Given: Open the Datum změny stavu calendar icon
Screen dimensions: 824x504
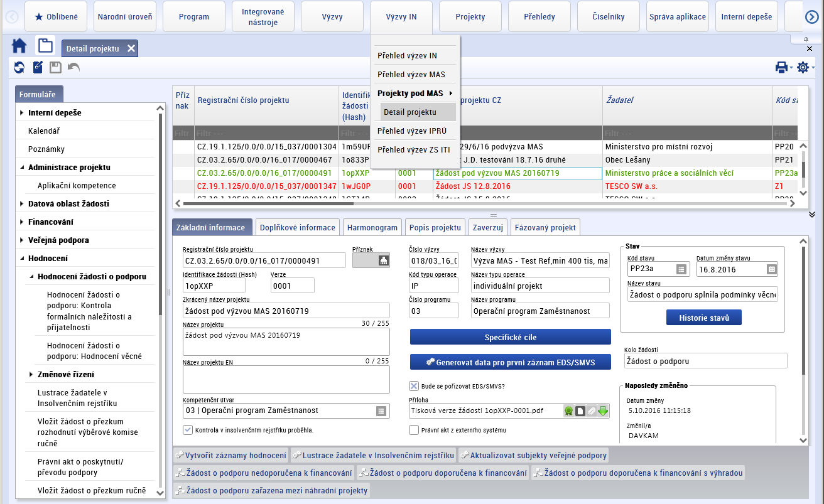Looking at the screenshot, I should click(x=771, y=269).
